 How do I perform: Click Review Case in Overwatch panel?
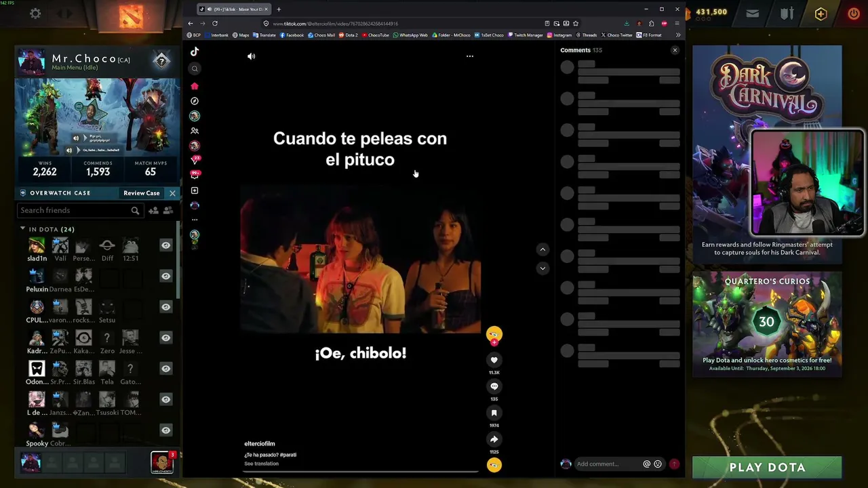(142, 193)
